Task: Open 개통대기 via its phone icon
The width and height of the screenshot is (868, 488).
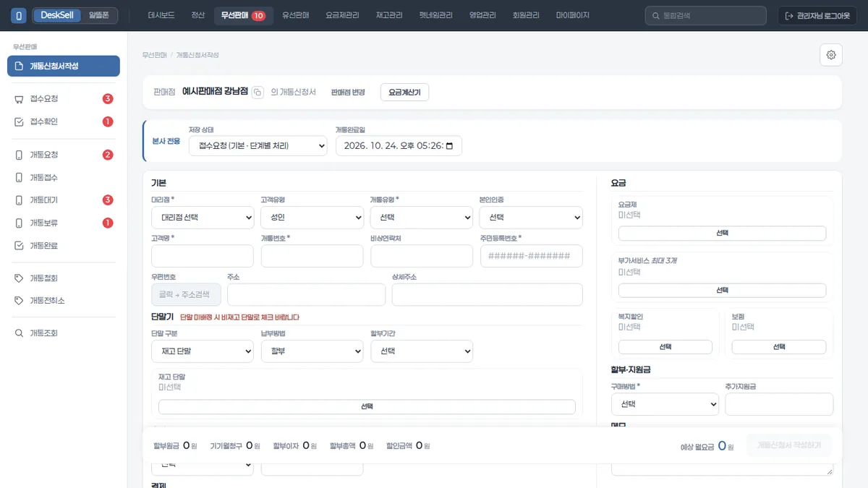Action: (x=20, y=200)
